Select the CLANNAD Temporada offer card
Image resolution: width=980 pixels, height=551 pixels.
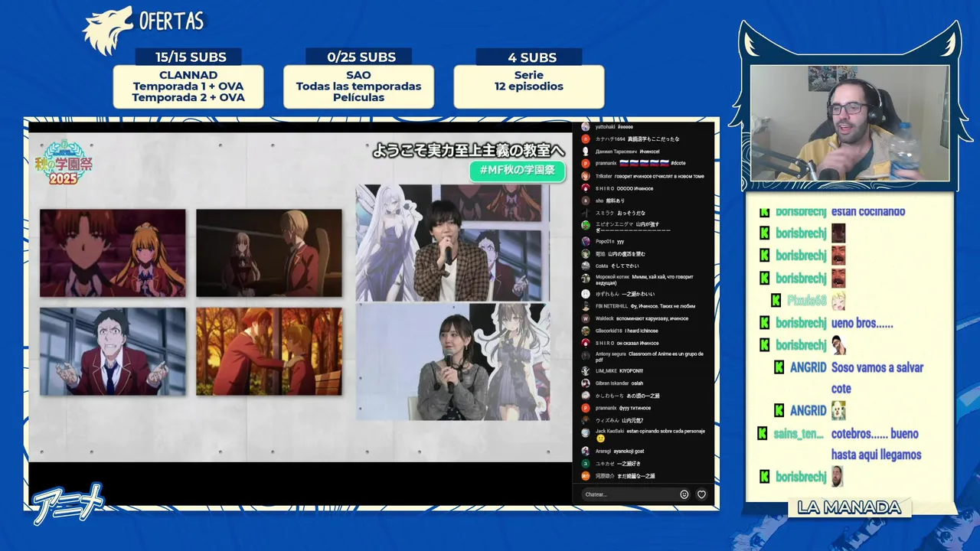(x=188, y=86)
